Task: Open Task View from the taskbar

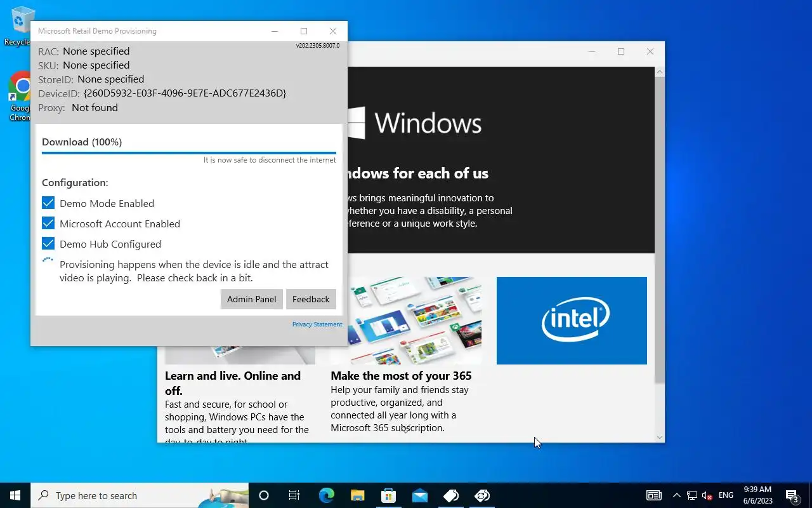Action: (294, 495)
